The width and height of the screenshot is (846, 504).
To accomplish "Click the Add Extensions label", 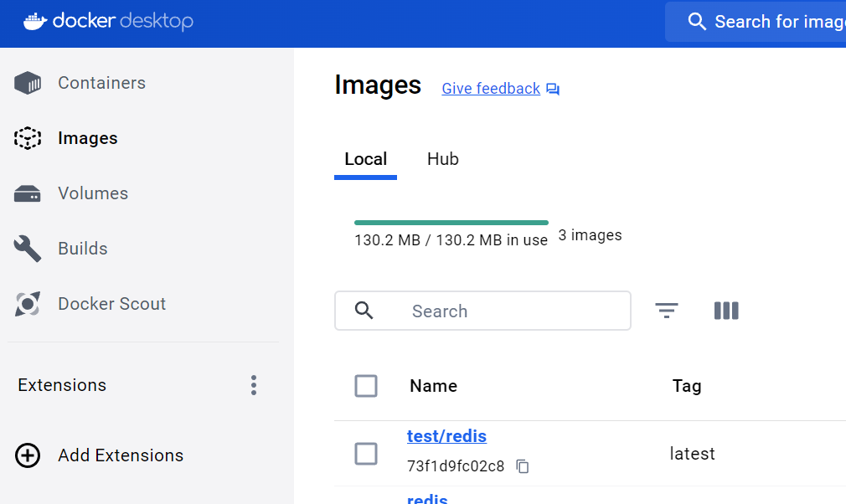I will [121, 455].
